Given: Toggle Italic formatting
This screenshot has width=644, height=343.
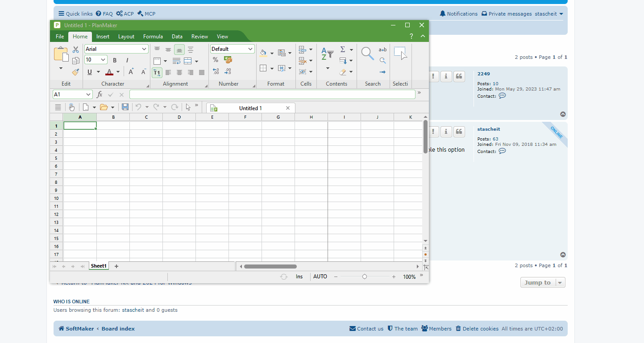Looking at the screenshot, I should (x=127, y=60).
